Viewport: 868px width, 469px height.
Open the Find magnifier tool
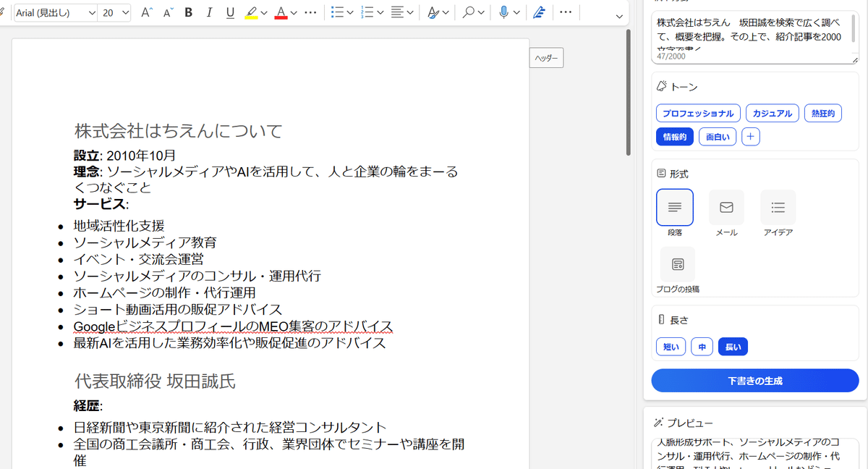coord(469,13)
